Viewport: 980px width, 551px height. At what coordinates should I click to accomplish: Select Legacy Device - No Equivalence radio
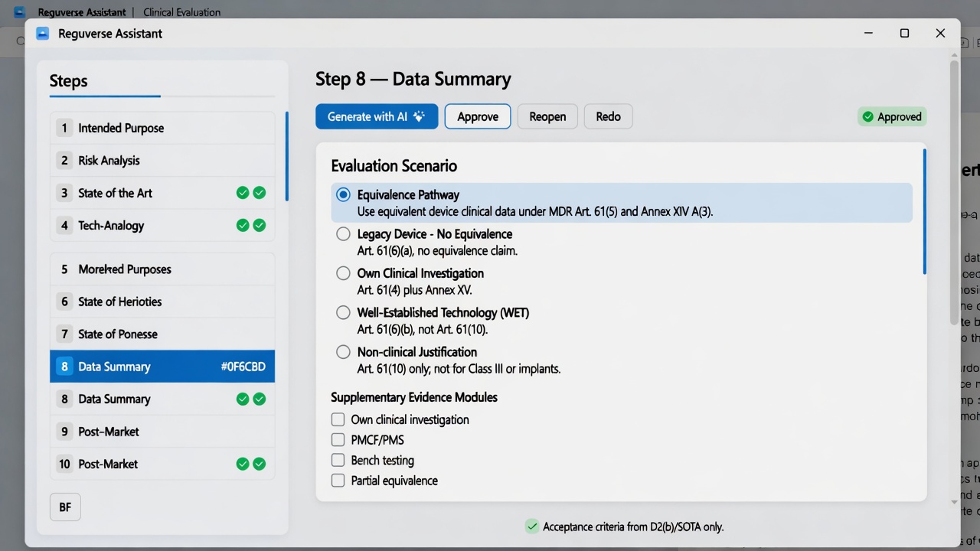point(344,233)
